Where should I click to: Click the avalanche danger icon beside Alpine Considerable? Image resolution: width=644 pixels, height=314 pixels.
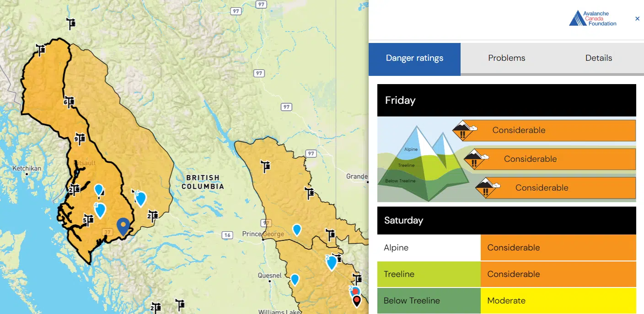click(464, 130)
